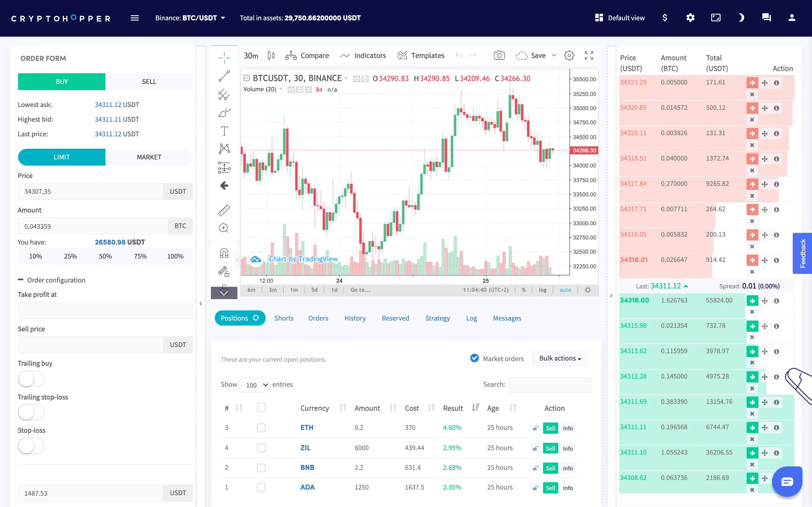Click the fullscreen expand chart icon
The height and width of the screenshot is (507, 812).
point(589,55)
